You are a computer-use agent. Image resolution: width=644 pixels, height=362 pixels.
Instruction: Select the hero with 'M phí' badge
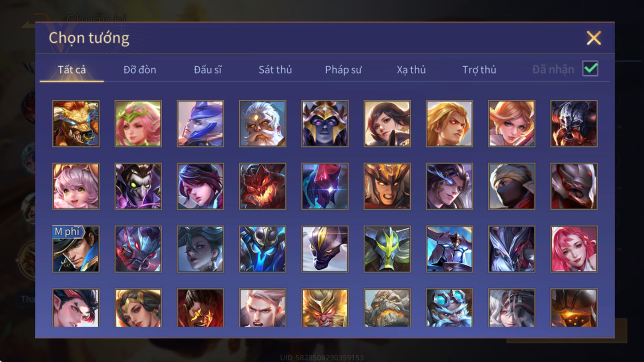76,249
